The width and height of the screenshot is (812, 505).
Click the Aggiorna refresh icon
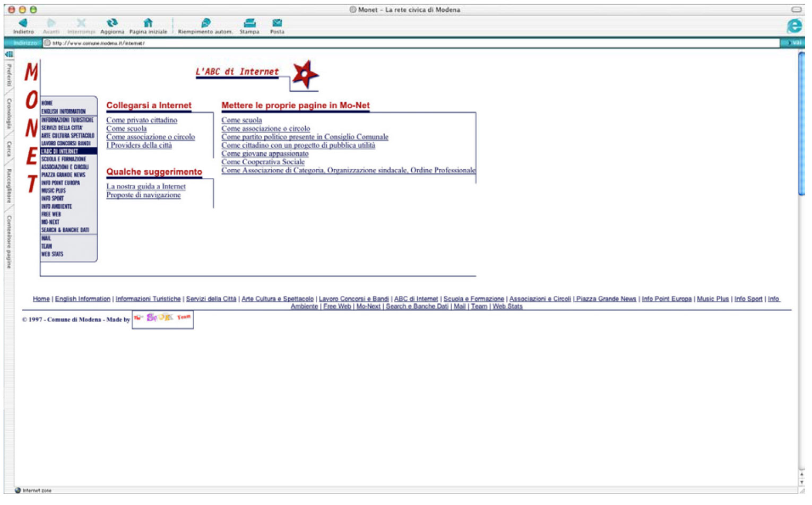click(x=112, y=23)
